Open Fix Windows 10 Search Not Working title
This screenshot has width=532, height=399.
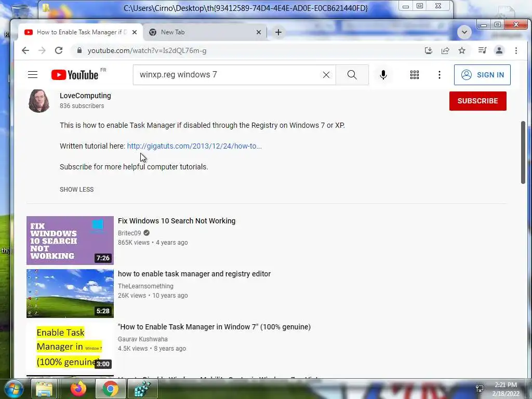[x=177, y=221]
